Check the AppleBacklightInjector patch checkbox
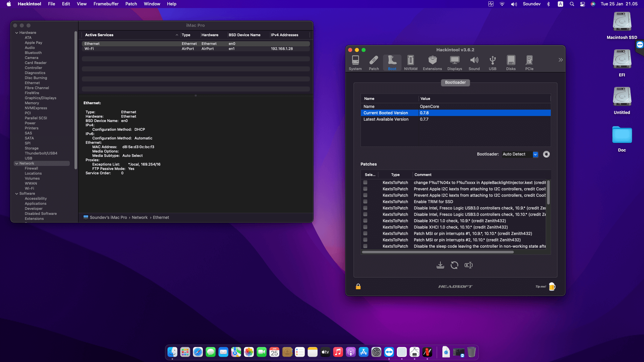 pos(365,182)
